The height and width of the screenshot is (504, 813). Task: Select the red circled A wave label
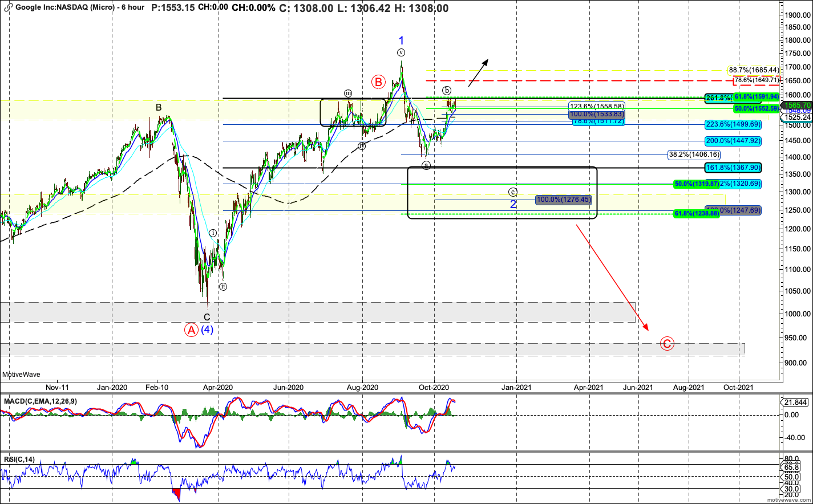(x=191, y=330)
